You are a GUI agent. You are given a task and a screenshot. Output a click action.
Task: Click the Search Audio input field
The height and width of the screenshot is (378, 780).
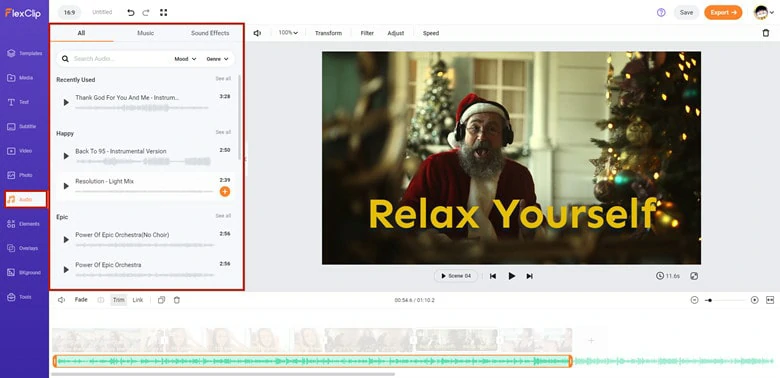click(x=119, y=59)
